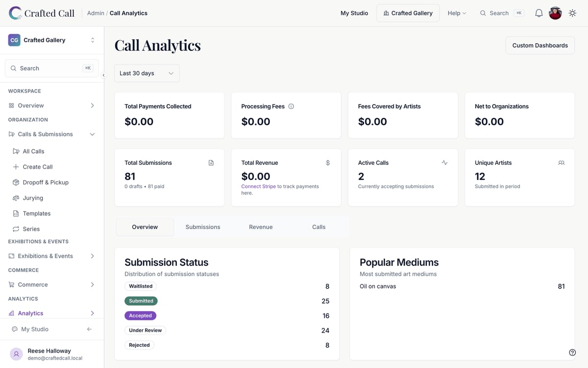Open top bar Search
Image resolution: width=588 pixels, height=368 pixels.
click(x=501, y=13)
